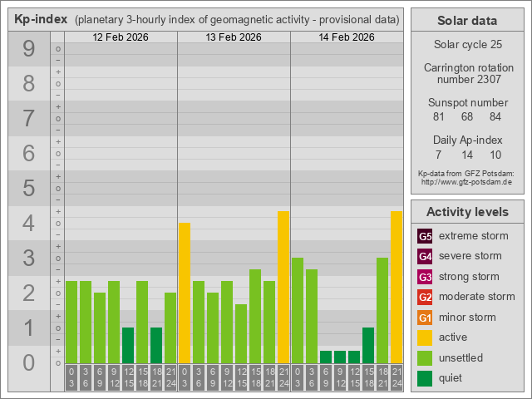Open the gfz-potsdam.de website link

click(466, 181)
